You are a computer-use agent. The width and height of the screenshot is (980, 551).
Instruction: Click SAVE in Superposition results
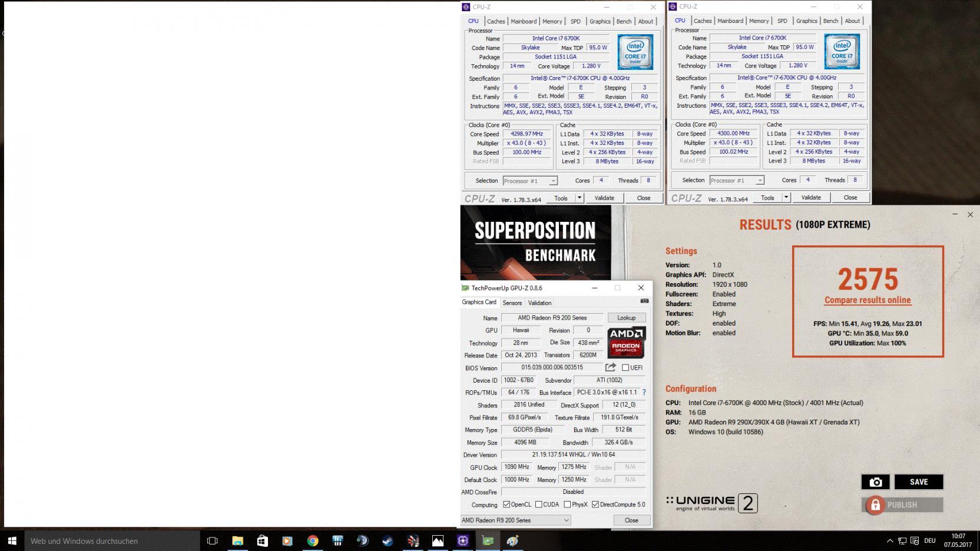point(919,482)
